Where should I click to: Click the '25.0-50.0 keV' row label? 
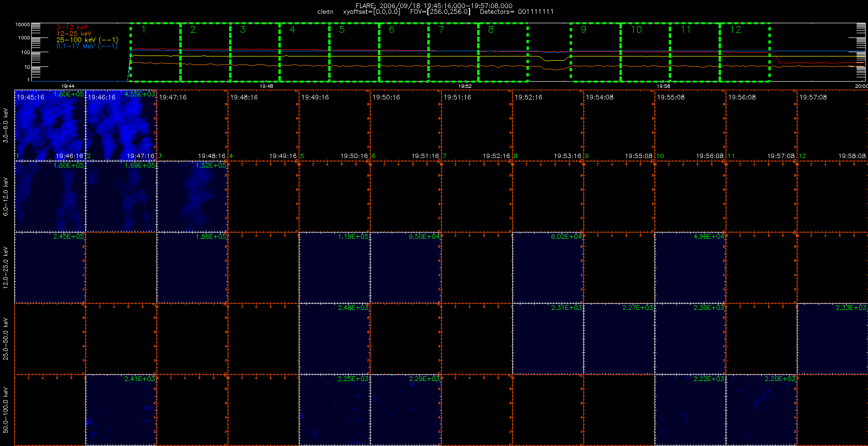point(6,339)
